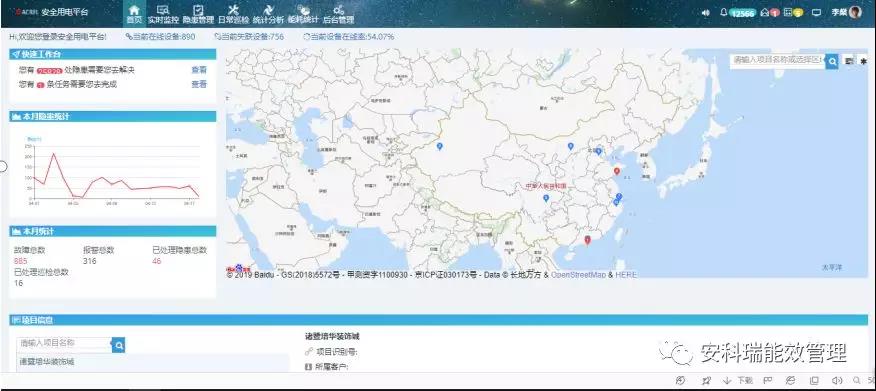
Task: Open the 实时监控 real-time monitoring tab
Action: pos(163,15)
